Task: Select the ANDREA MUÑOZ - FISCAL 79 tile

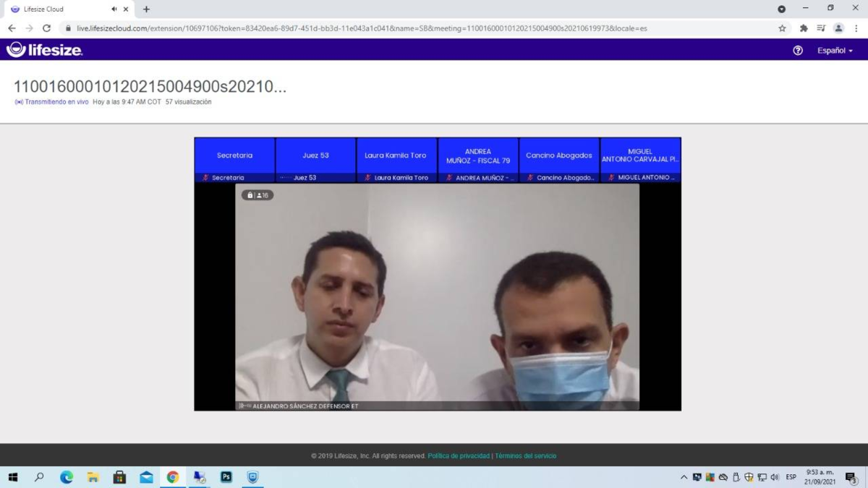Action: 478,155
